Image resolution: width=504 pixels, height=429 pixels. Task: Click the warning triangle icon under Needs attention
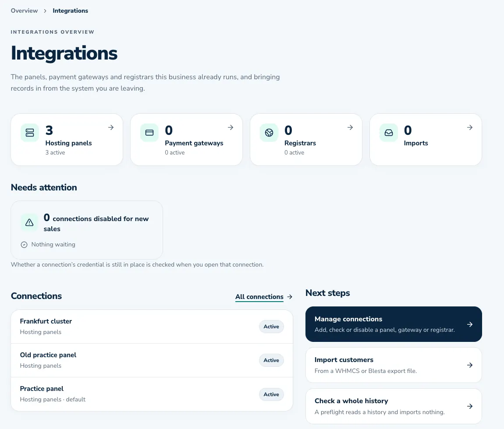pos(29,222)
